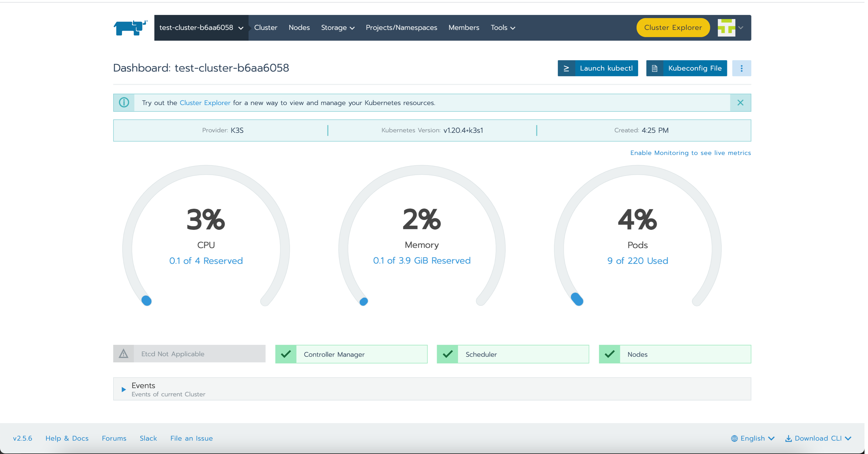This screenshot has width=868, height=454.
Task: Open the English language dropdown
Action: point(753,438)
